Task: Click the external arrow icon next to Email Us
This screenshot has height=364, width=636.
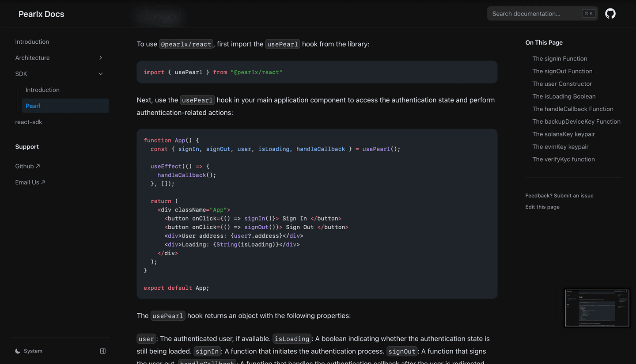Action: point(43,182)
